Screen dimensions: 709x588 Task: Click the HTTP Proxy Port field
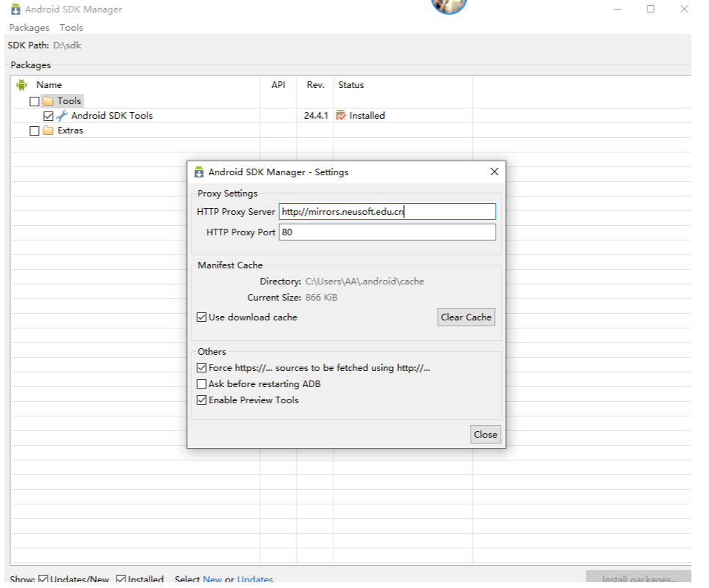click(387, 232)
